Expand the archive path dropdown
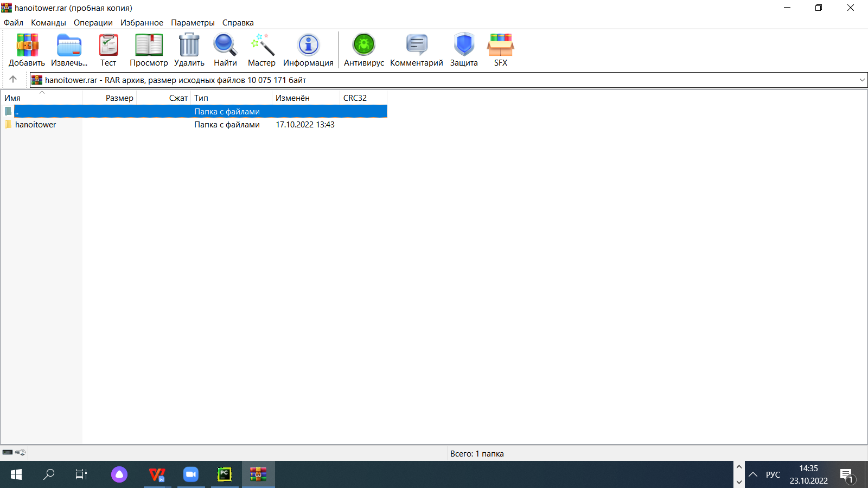868x488 pixels. (x=862, y=80)
